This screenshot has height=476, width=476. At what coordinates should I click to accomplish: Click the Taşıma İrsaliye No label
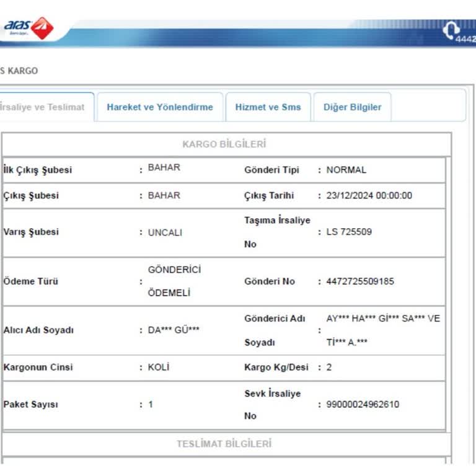pos(277,232)
